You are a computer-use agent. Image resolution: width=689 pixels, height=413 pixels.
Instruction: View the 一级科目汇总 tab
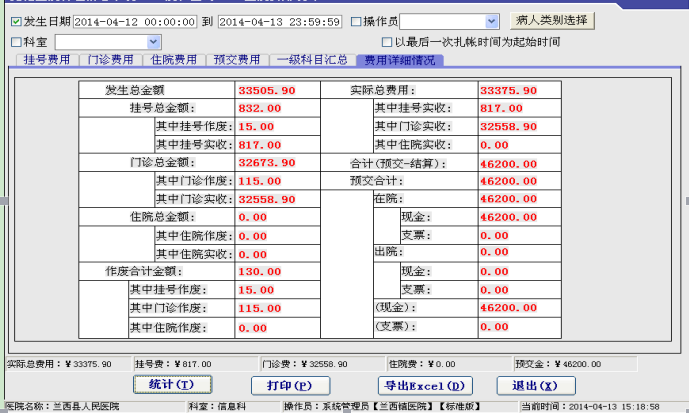click(311, 60)
